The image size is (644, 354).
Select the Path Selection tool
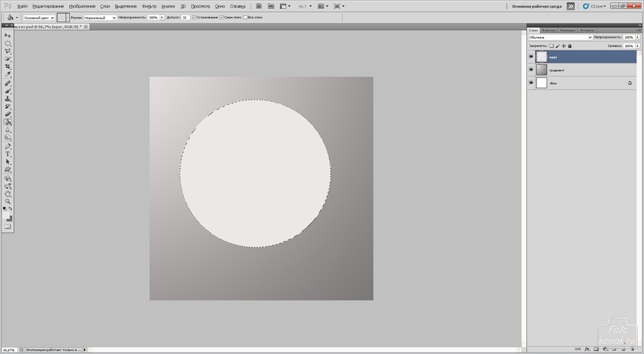pyautogui.click(x=8, y=162)
